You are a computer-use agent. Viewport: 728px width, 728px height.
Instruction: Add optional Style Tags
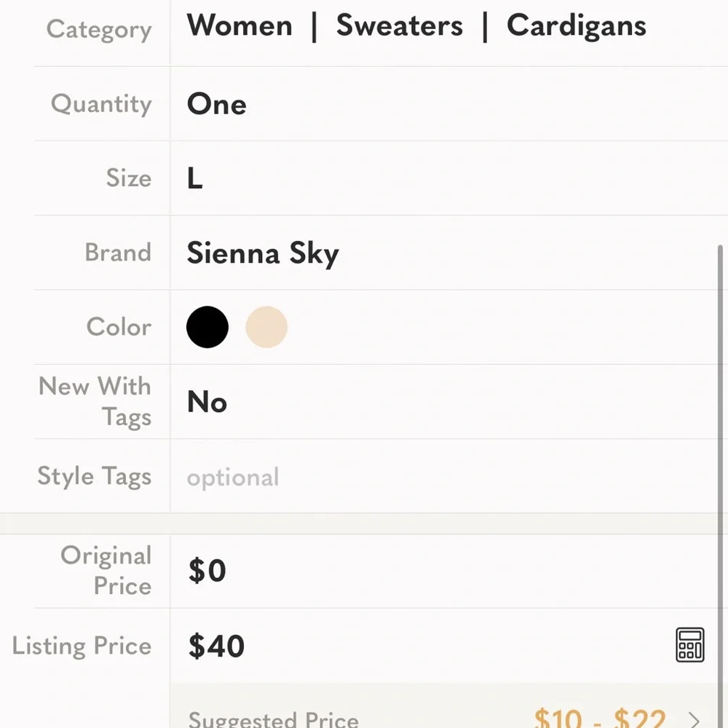tap(233, 477)
